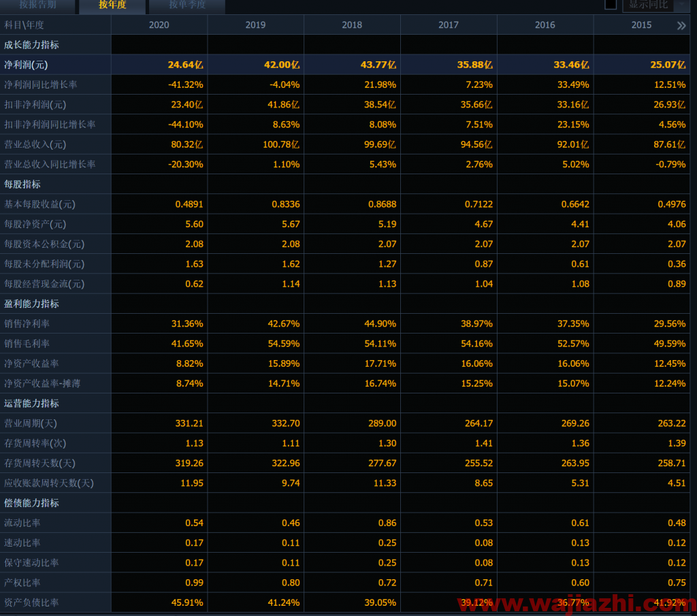Click the 2020 column header

[x=159, y=25]
